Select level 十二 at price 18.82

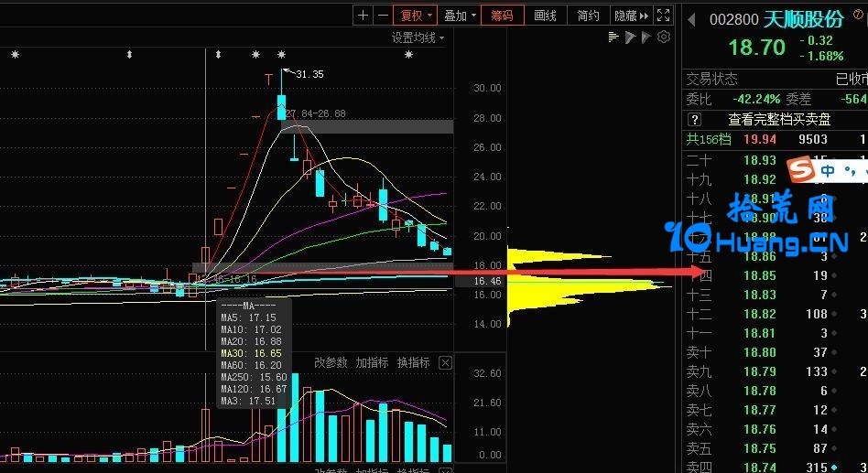[775, 314]
